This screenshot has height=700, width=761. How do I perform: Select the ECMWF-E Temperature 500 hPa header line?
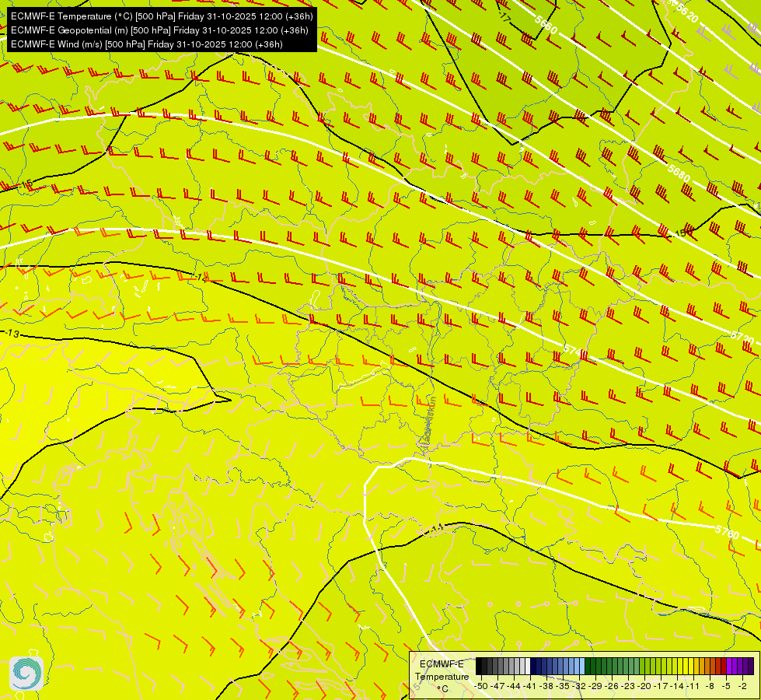tap(162, 16)
